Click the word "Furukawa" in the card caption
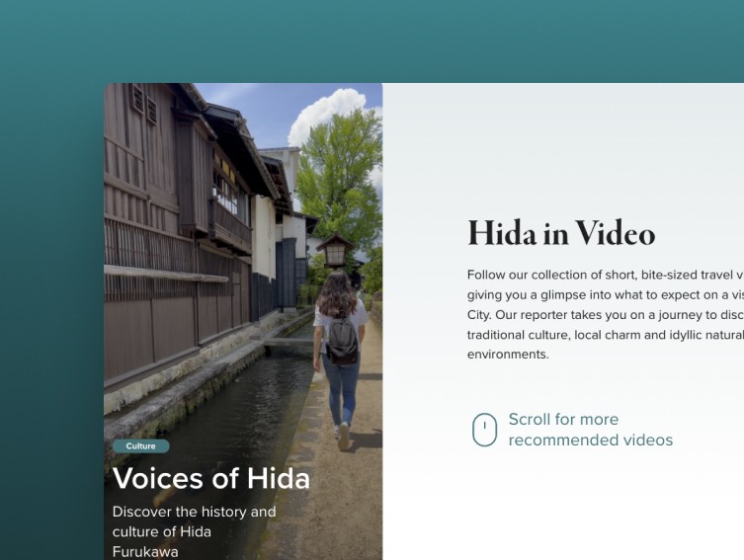744x560 pixels. (145, 552)
